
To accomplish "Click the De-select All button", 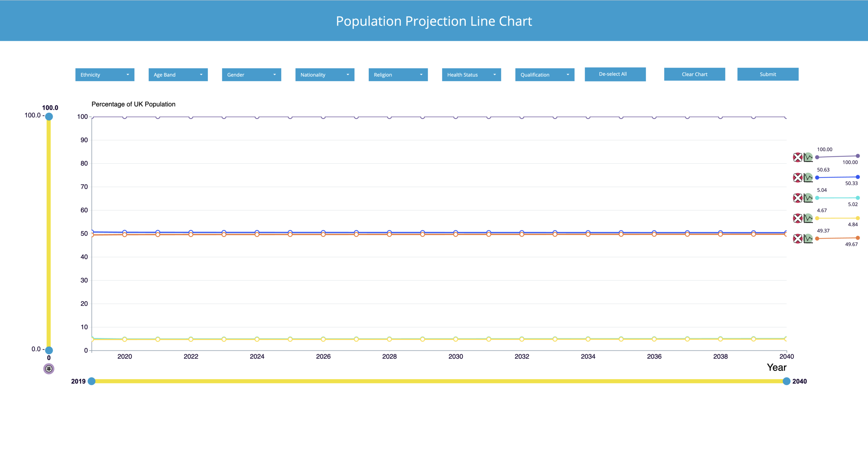I will [615, 74].
